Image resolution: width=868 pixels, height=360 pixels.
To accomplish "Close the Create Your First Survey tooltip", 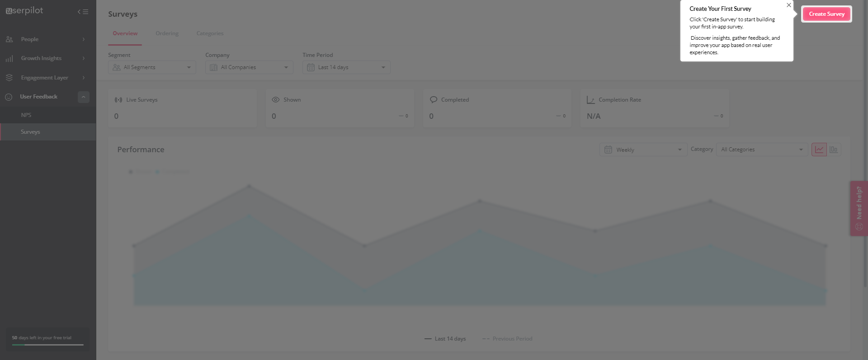I will [788, 5].
